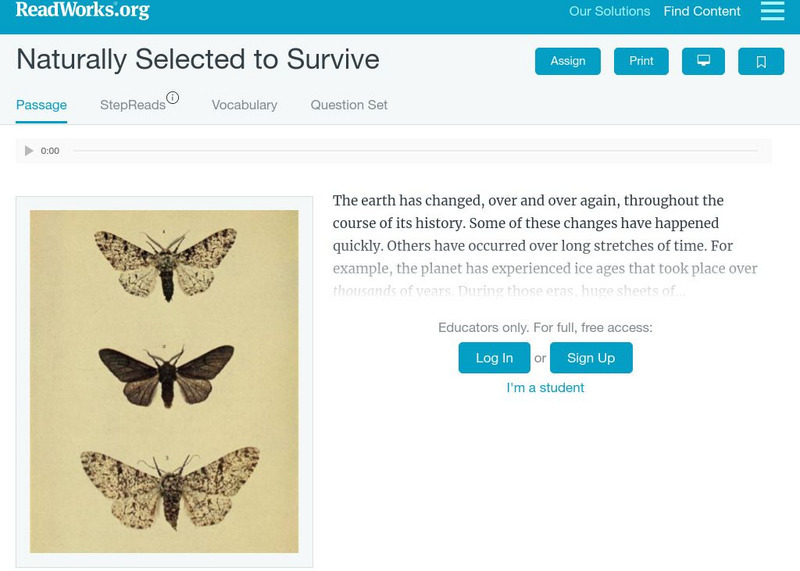
Task: Select the Passage tab
Action: (x=41, y=105)
